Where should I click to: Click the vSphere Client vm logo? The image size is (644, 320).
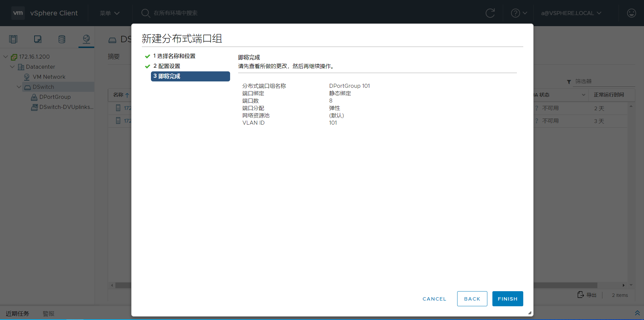pyautogui.click(x=18, y=13)
